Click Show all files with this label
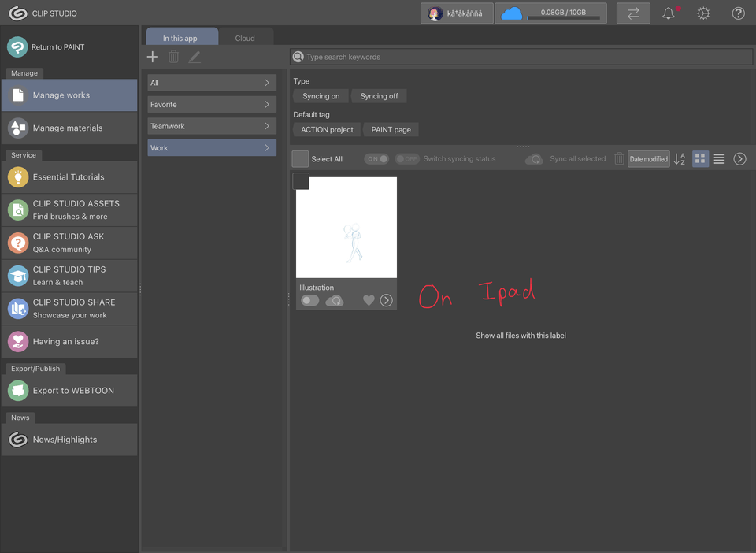Image resolution: width=756 pixels, height=553 pixels. 521,335
